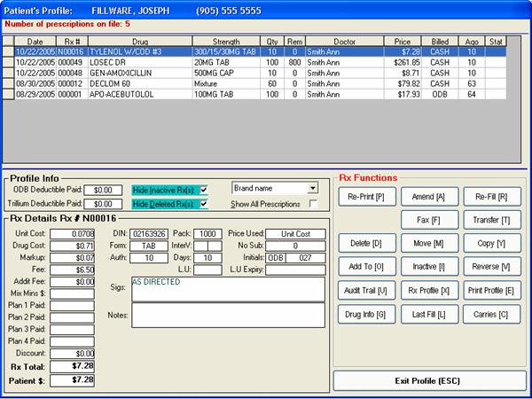
Task: Click the Rx Total field
Action: click(x=72, y=366)
